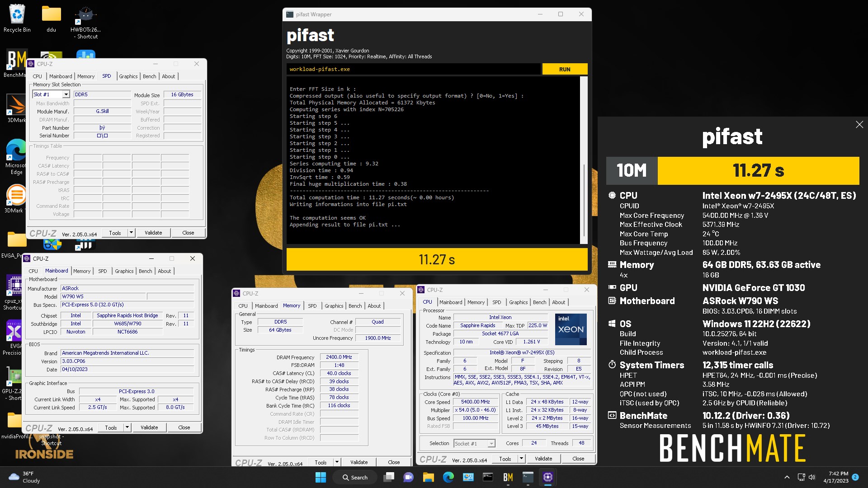Click the Windows Start button in taskbar
The image size is (868, 488).
point(321,477)
